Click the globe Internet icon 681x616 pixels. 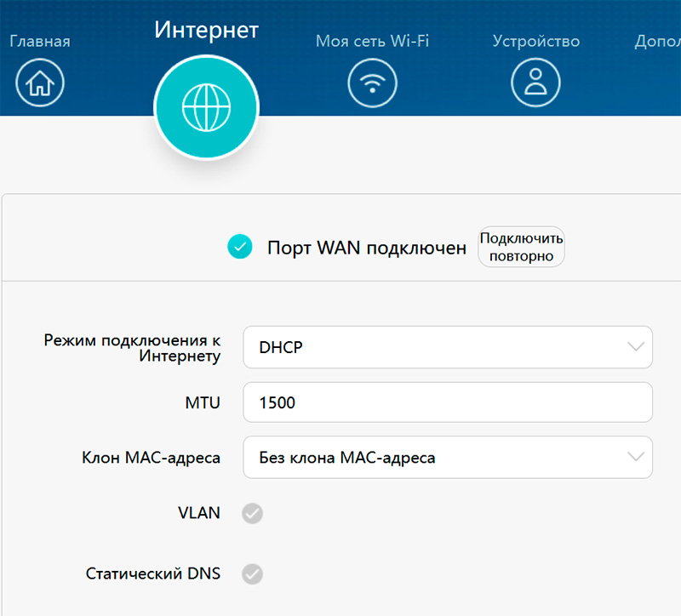[206, 105]
